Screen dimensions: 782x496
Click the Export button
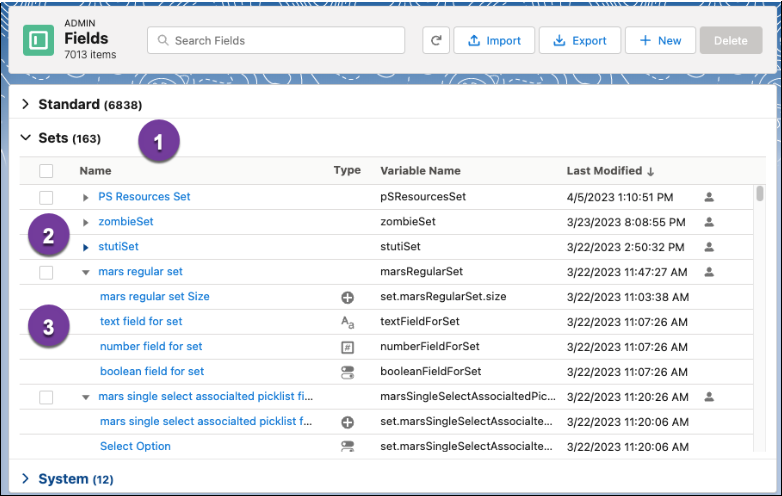580,40
